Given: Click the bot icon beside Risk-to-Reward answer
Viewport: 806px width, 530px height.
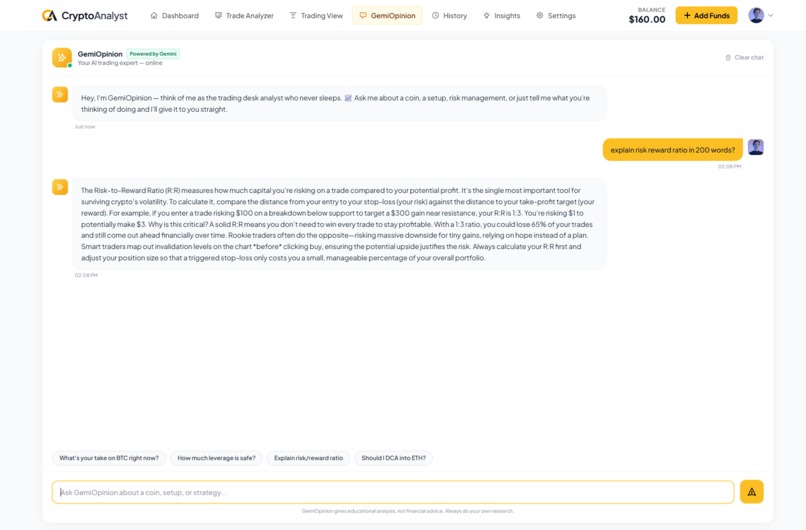Looking at the screenshot, I should (x=60, y=187).
